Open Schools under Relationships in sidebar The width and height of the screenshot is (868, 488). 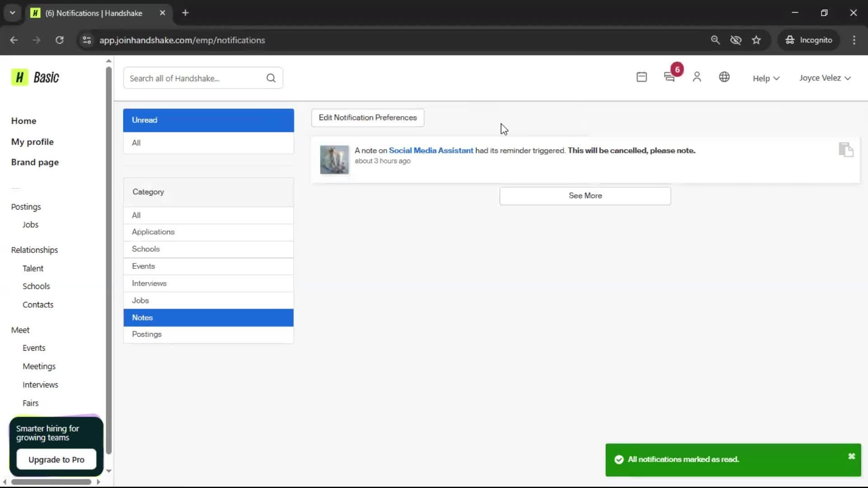(36, 286)
